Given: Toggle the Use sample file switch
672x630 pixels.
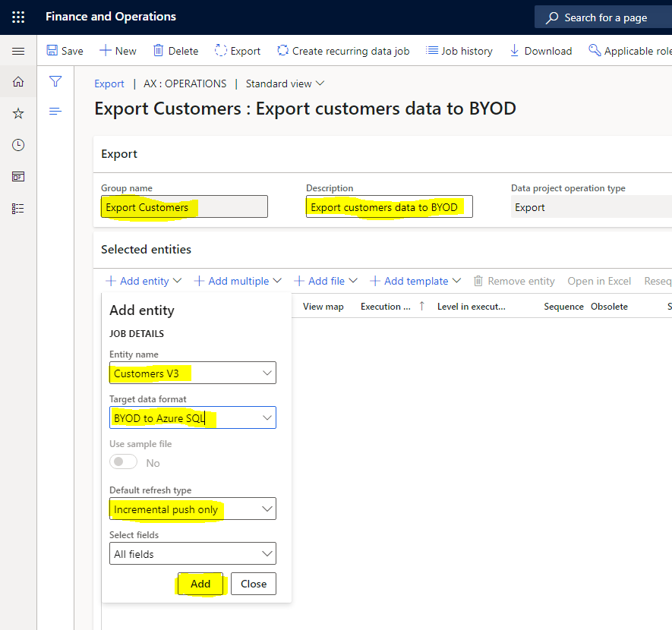Looking at the screenshot, I should coord(124,461).
